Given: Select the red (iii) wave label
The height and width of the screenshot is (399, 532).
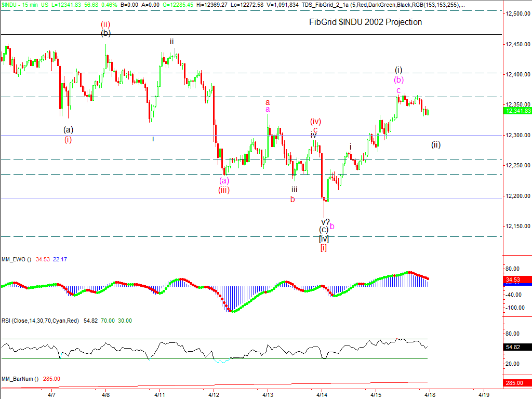Looking at the screenshot, I should 224,190.
